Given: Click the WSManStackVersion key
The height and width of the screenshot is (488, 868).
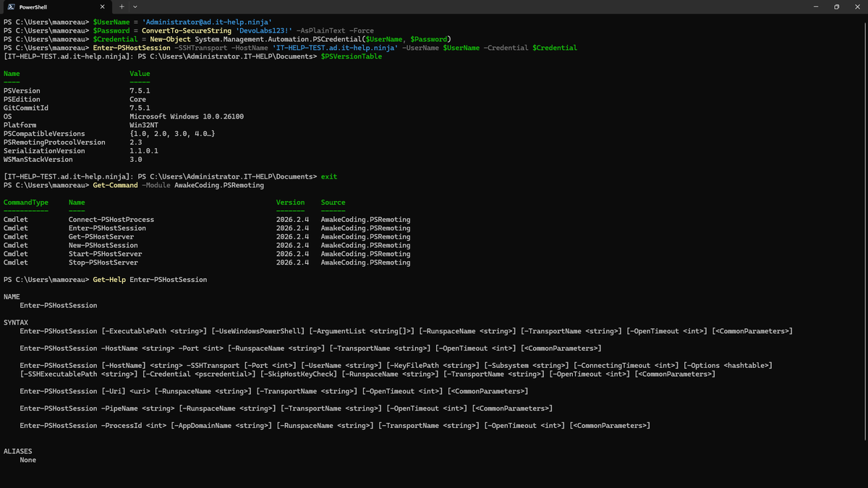Looking at the screenshot, I should 38,160.
